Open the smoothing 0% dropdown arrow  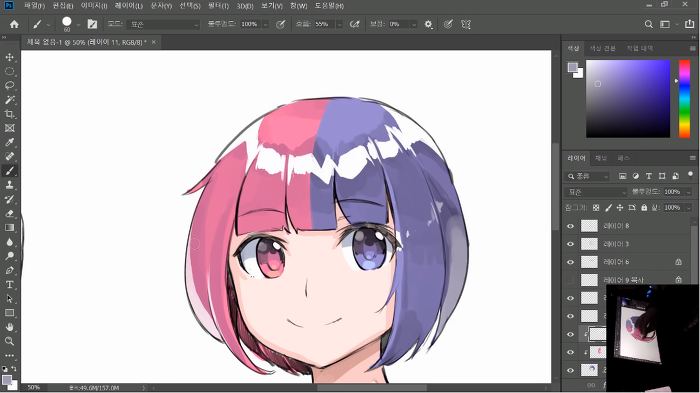click(414, 25)
